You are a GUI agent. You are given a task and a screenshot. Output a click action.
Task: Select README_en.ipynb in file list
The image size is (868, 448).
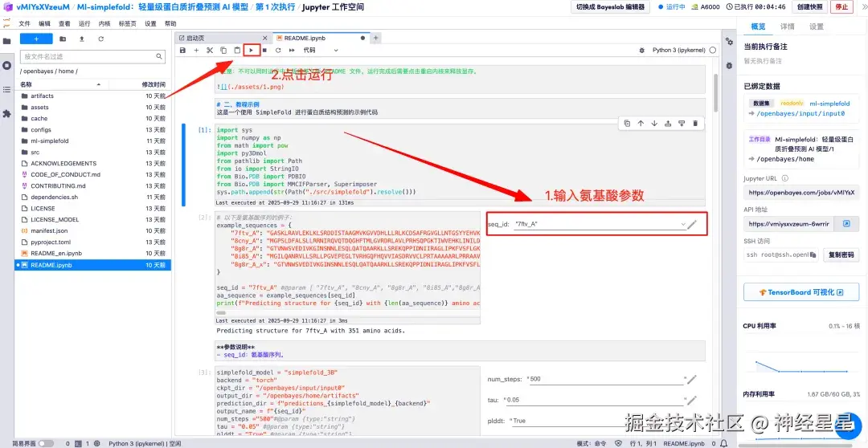tap(93, 254)
